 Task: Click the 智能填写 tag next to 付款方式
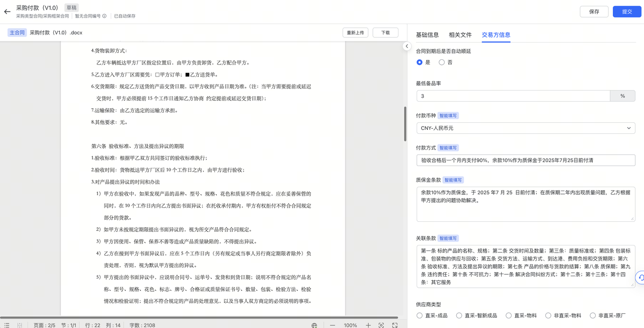coord(448,147)
